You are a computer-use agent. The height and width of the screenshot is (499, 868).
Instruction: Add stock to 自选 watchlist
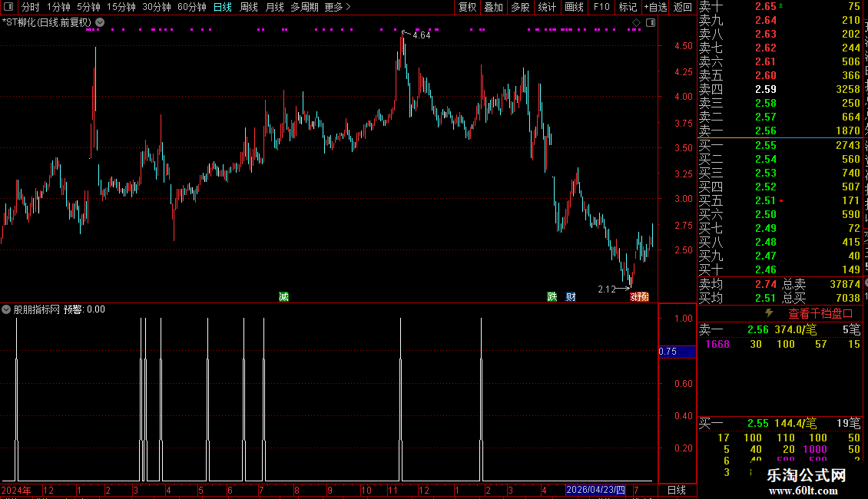coord(656,7)
